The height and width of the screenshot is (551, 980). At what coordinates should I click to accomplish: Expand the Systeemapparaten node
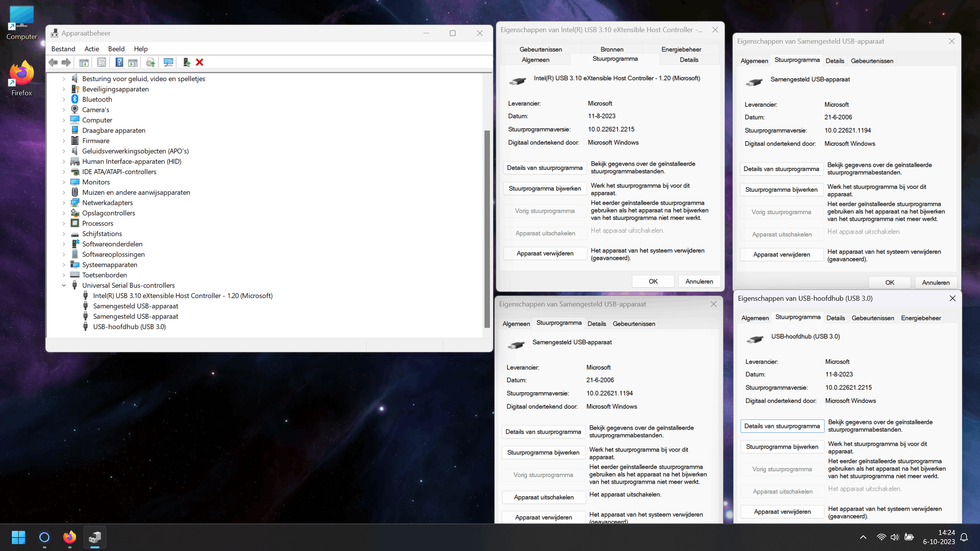click(64, 264)
